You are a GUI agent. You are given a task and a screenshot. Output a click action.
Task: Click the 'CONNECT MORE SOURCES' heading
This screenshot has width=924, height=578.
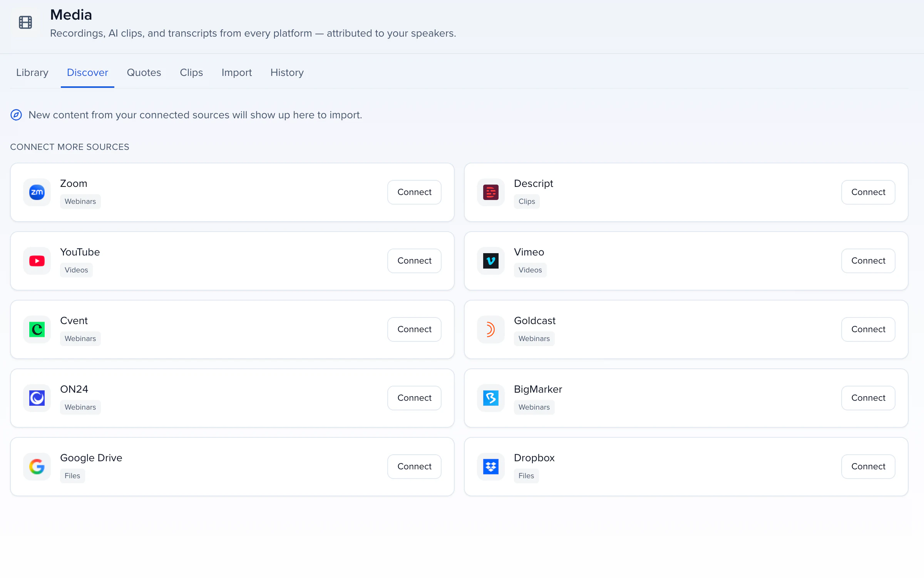pyautogui.click(x=70, y=147)
